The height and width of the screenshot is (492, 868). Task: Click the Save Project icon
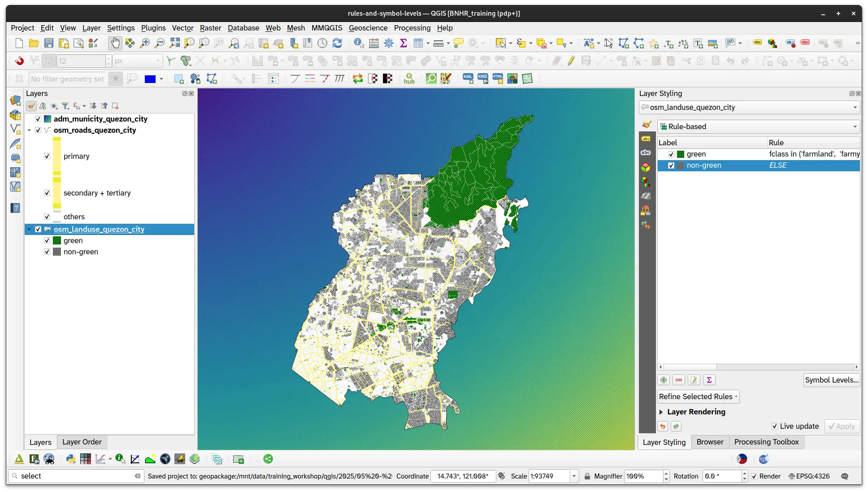(49, 43)
